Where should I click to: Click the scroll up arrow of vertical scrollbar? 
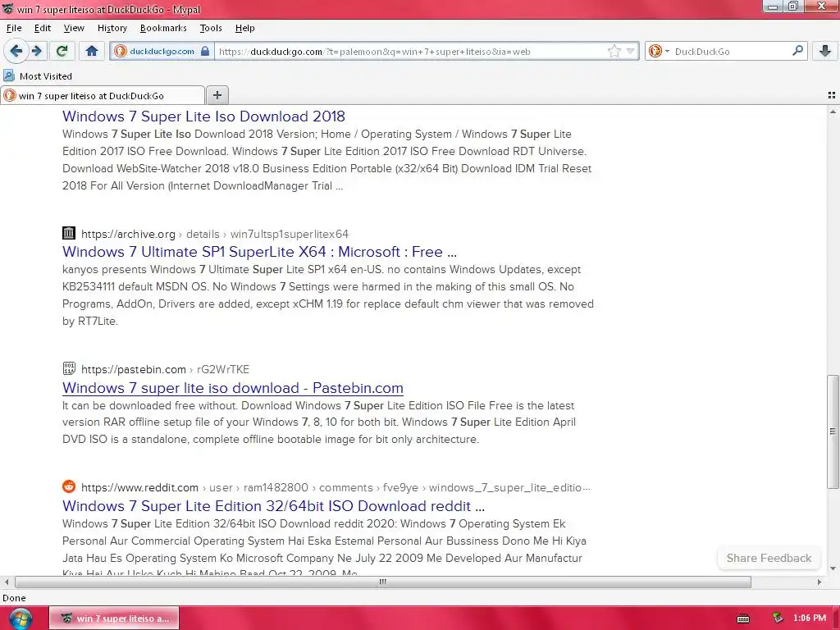[833, 112]
